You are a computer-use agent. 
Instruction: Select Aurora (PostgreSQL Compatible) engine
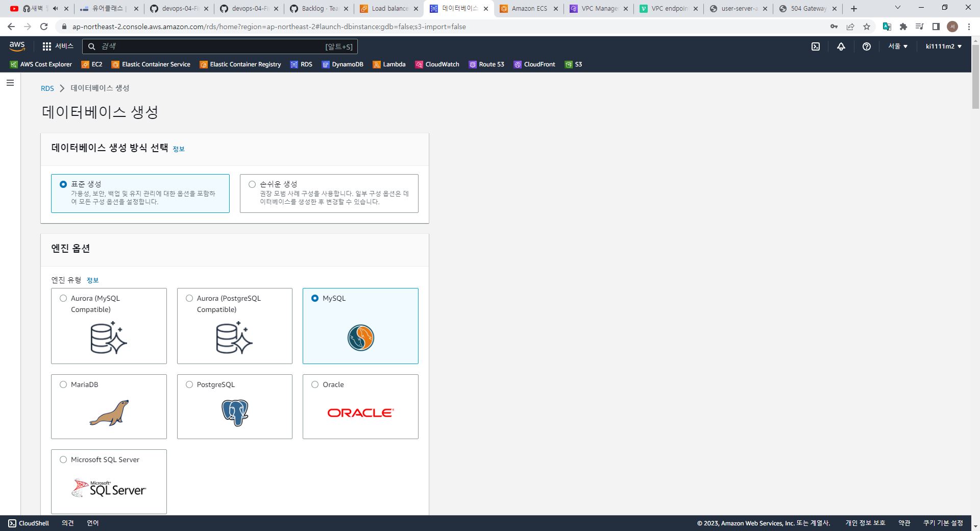189,298
